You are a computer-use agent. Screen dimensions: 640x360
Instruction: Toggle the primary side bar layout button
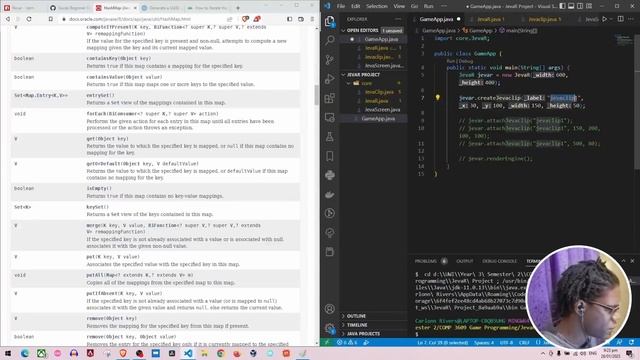(x=562, y=6)
